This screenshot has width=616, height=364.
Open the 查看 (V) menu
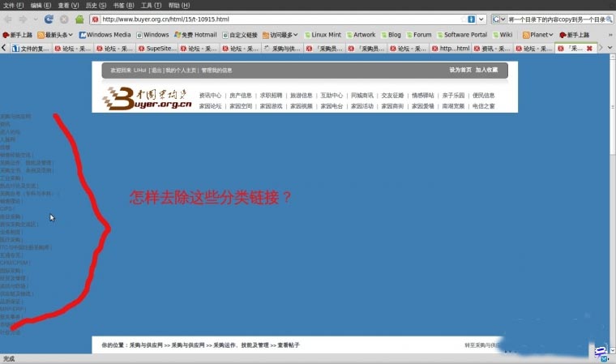pyautogui.click(x=68, y=6)
